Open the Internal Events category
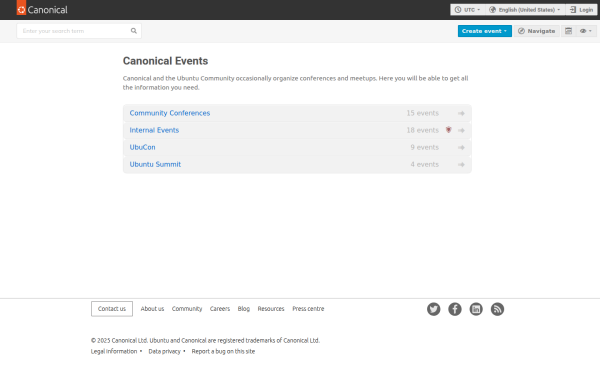600x375 pixels. tap(154, 130)
